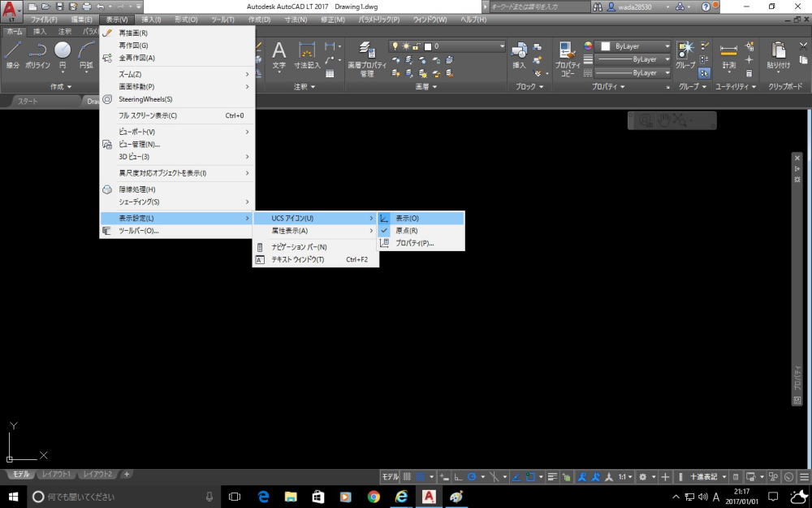Click the workspace switching gear icon
The height and width of the screenshot is (508, 812).
[642, 477]
